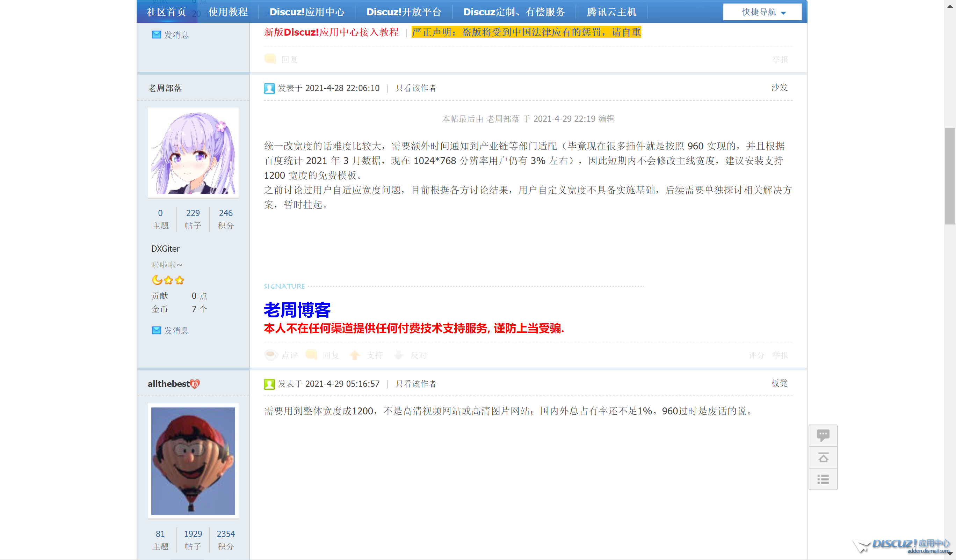Viewport: 956px width, 560px height.
Task: Open 腾讯云主机 nav item
Action: pos(611,12)
